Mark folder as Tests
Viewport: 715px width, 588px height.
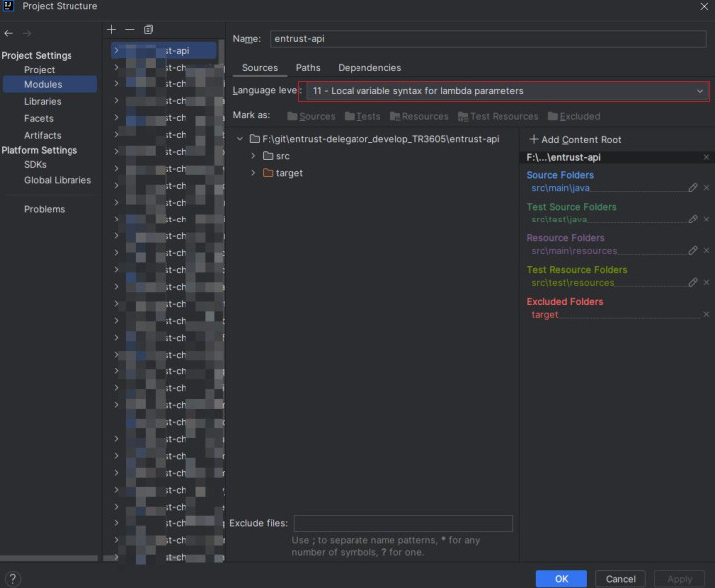(361, 116)
